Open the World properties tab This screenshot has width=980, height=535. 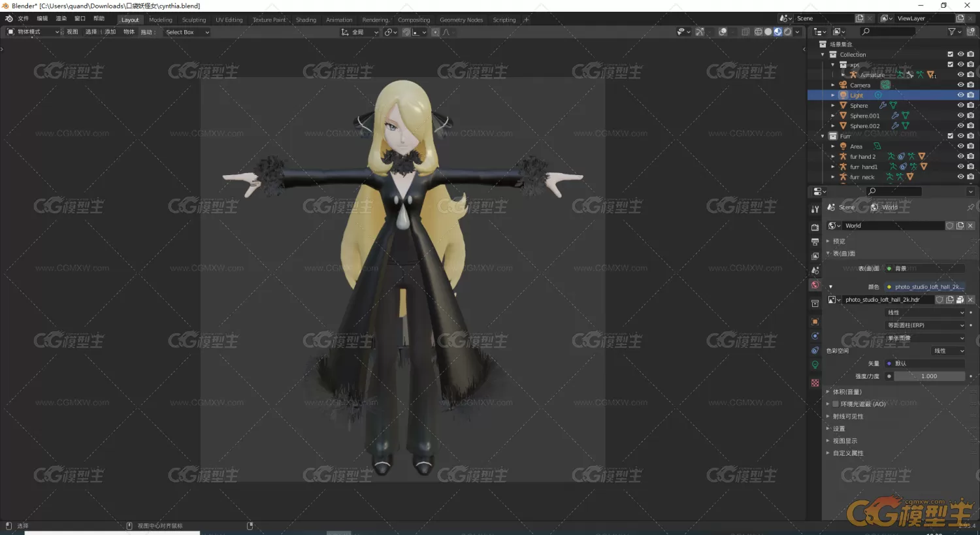(x=815, y=285)
